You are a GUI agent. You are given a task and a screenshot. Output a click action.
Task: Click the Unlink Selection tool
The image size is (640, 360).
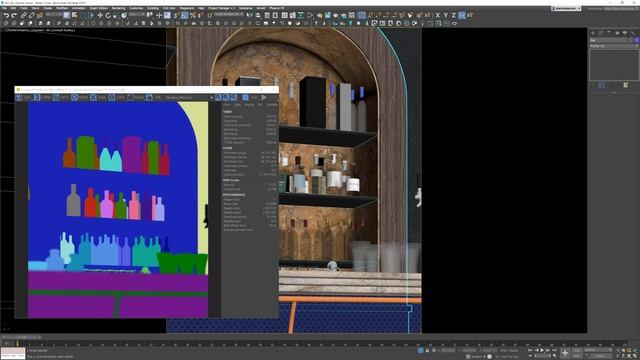[x=31, y=15]
